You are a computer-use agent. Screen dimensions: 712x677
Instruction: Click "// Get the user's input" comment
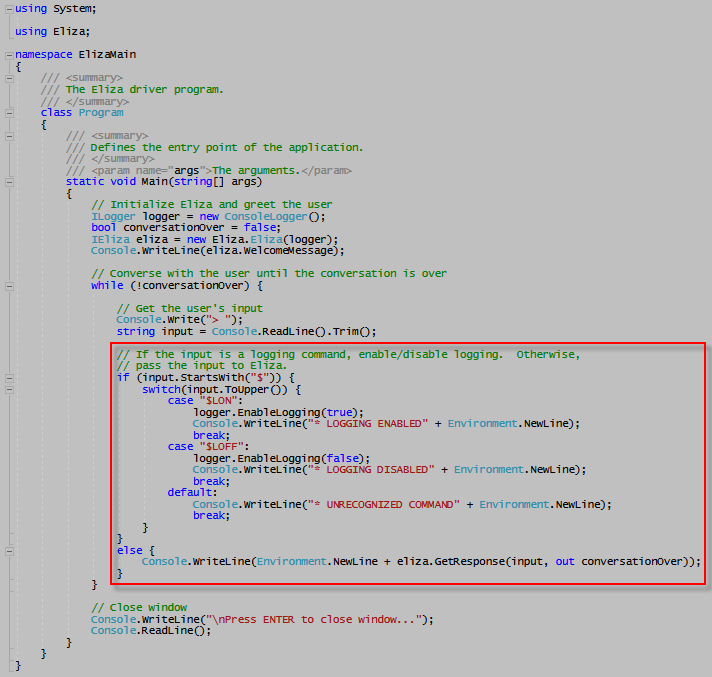(189, 309)
